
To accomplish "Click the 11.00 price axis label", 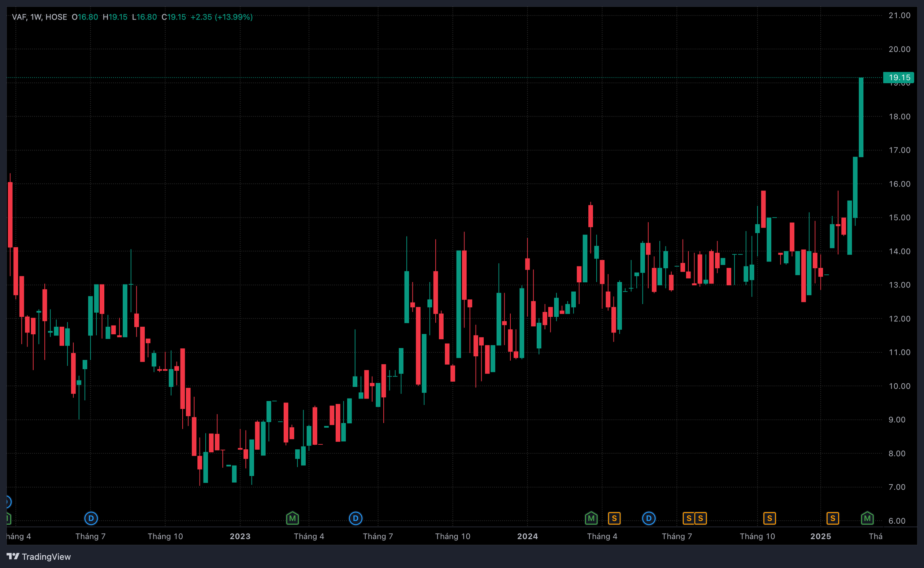I will pyautogui.click(x=899, y=352).
